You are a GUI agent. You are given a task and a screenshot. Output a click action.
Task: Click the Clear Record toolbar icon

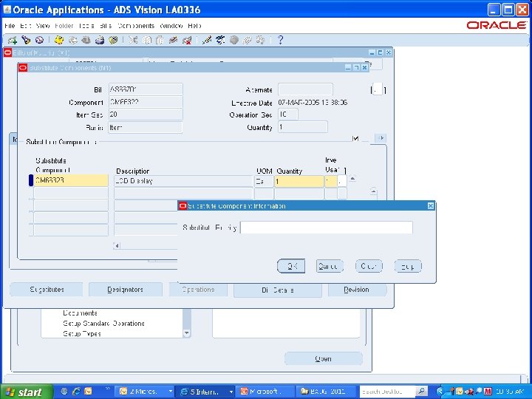(x=173, y=41)
